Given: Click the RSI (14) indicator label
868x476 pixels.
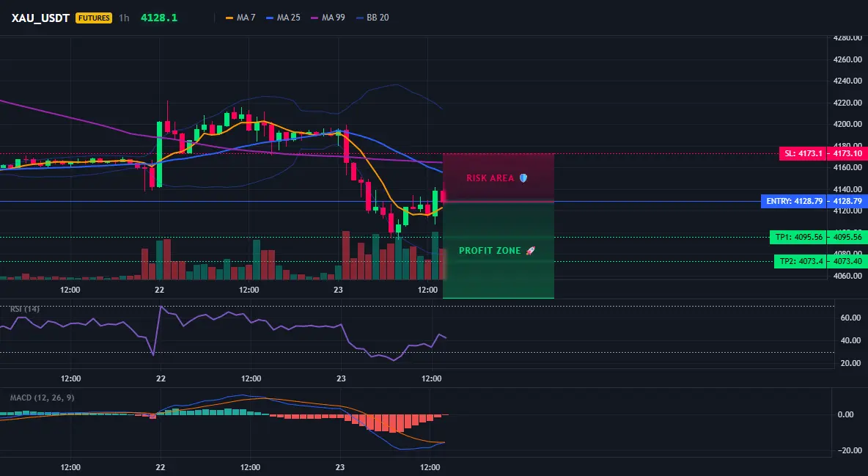Looking at the screenshot, I should [25, 309].
